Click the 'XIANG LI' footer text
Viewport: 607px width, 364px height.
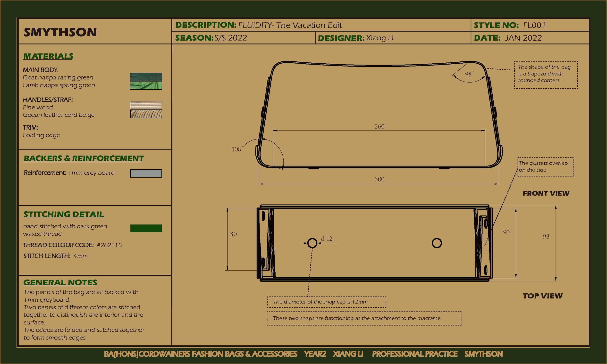tap(348, 354)
